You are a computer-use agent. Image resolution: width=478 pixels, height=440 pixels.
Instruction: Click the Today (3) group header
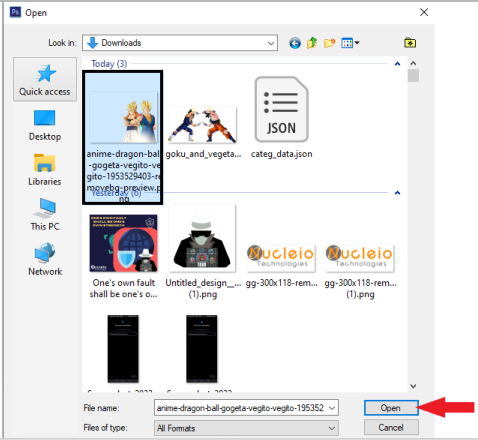coord(109,64)
